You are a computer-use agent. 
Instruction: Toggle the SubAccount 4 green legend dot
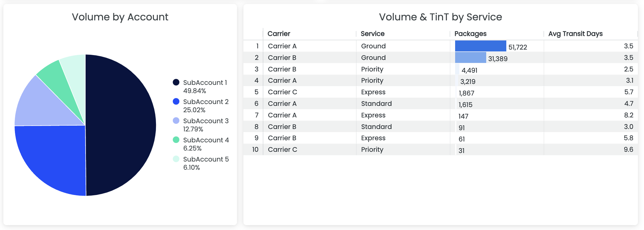pos(176,140)
